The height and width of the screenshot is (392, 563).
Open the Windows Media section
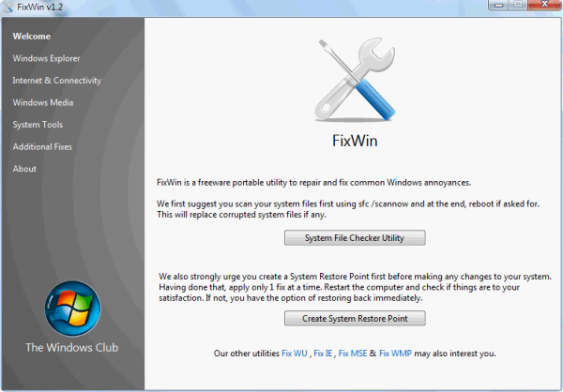[43, 102]
